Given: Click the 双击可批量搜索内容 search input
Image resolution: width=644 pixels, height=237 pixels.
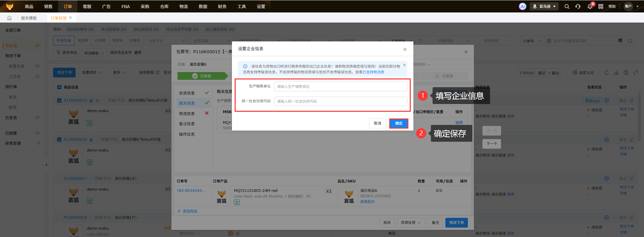Looking at the screenshot, I should coord(584,41).
